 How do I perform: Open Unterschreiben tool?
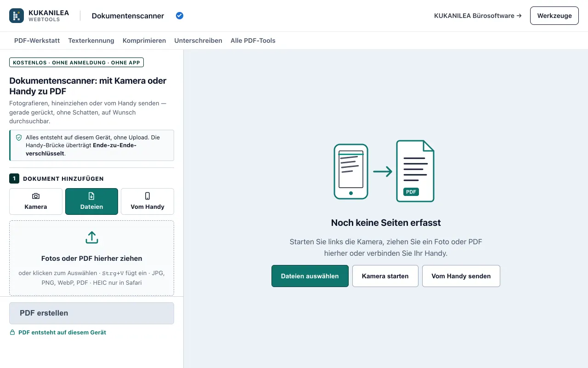pos(198,40)
